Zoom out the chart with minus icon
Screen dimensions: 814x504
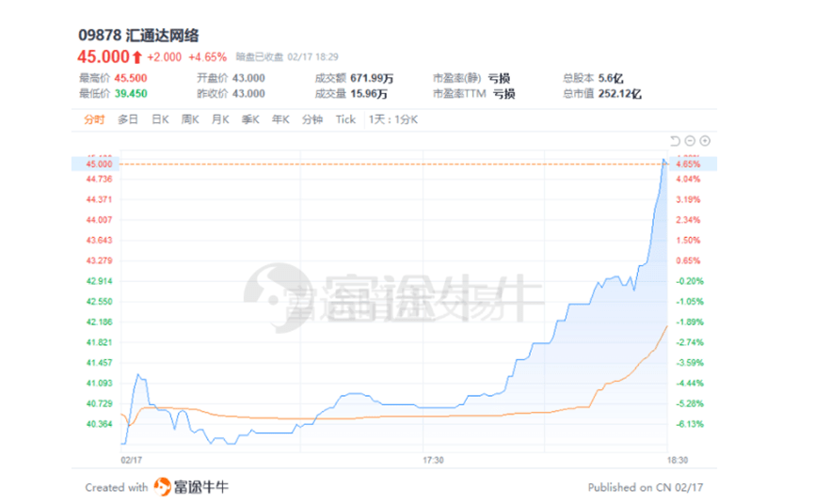pos(690,141)
